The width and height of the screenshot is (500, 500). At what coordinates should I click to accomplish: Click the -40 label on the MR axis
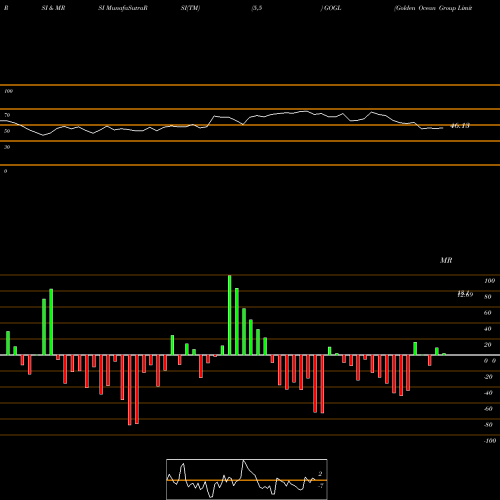point(488,393)
